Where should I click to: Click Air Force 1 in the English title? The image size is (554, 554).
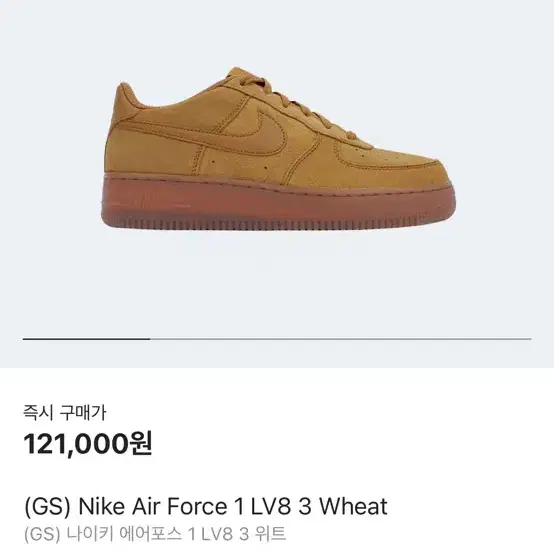click(188, 507)
